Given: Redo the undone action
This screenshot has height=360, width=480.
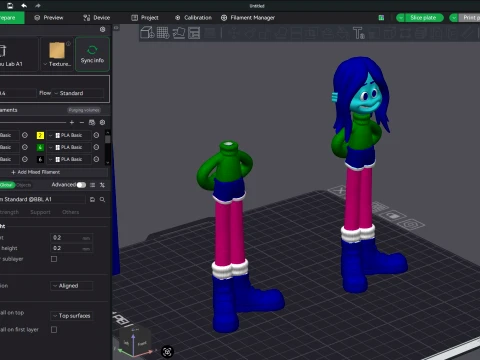Looking at the screenshot, I should point(38,6).
